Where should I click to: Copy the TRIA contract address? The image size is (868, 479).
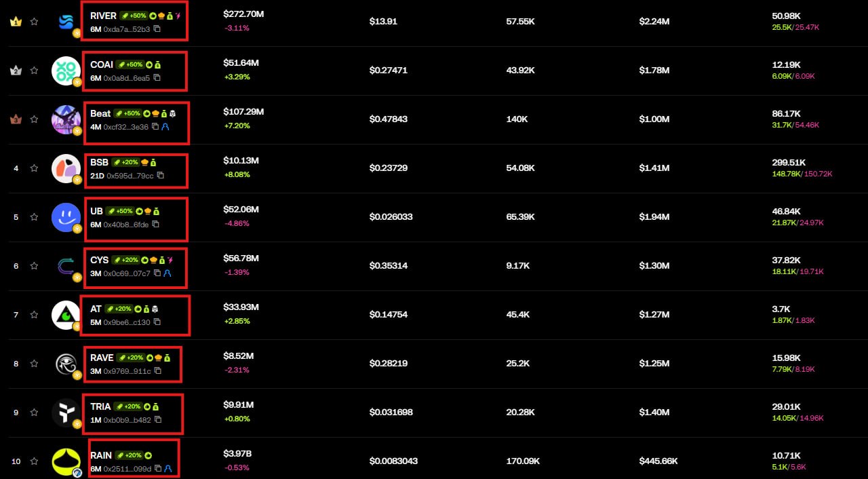[x=158, y=420]
